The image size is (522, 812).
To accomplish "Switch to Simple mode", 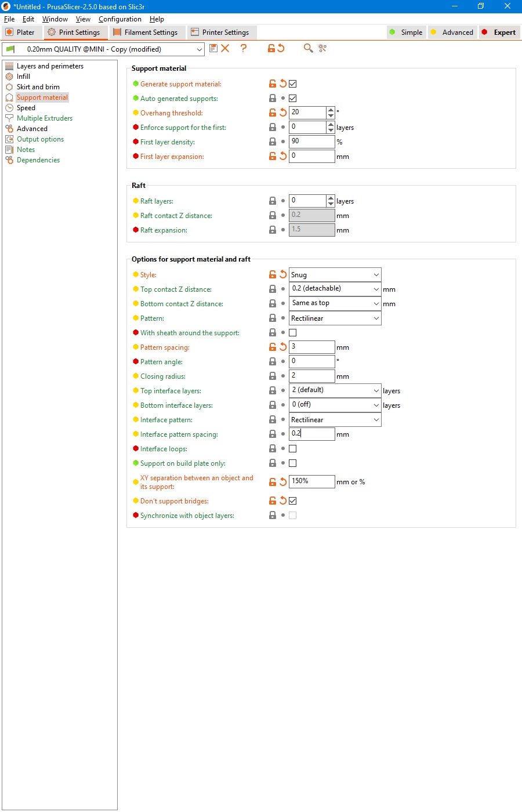I will [406, 32].
